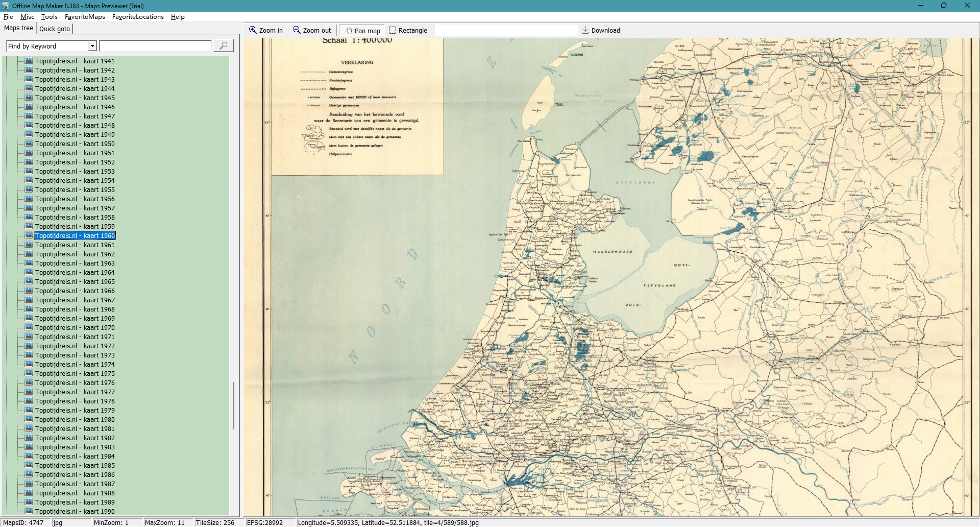Click the keyword search text field
The width and height of the screenshot is (980, 527).
click(155, 46)
